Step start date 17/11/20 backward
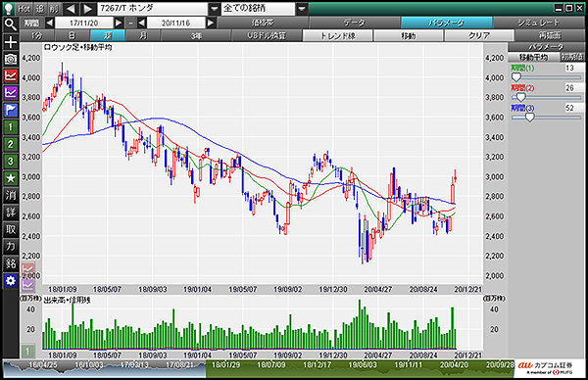This screenshot has height=380, width=588. tap(50, 24)
